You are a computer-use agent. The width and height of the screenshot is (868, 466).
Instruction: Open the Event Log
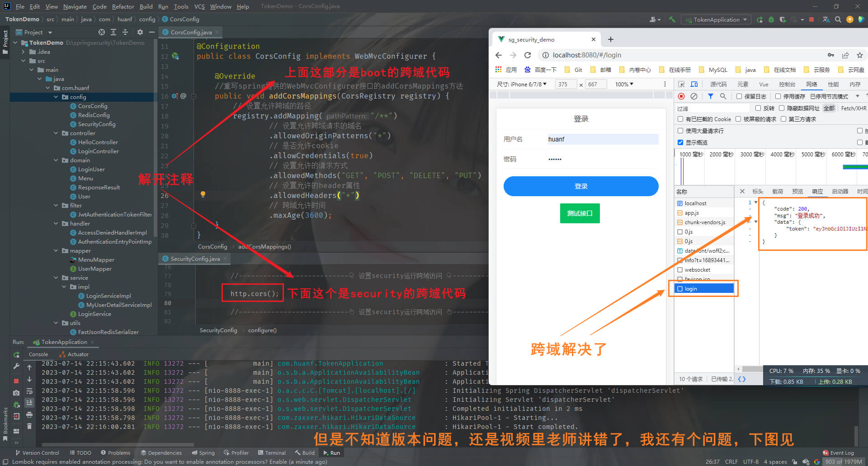(839, 452)
